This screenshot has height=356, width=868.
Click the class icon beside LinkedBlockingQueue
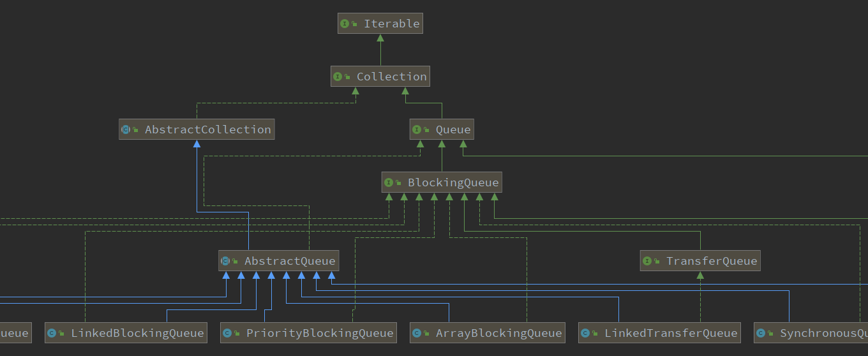(52, 334)
